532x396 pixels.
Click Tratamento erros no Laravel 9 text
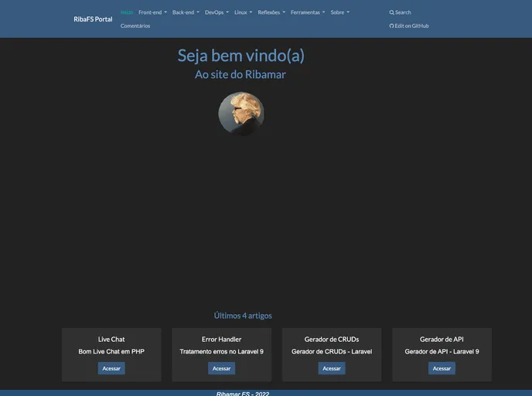coord(222,352)
